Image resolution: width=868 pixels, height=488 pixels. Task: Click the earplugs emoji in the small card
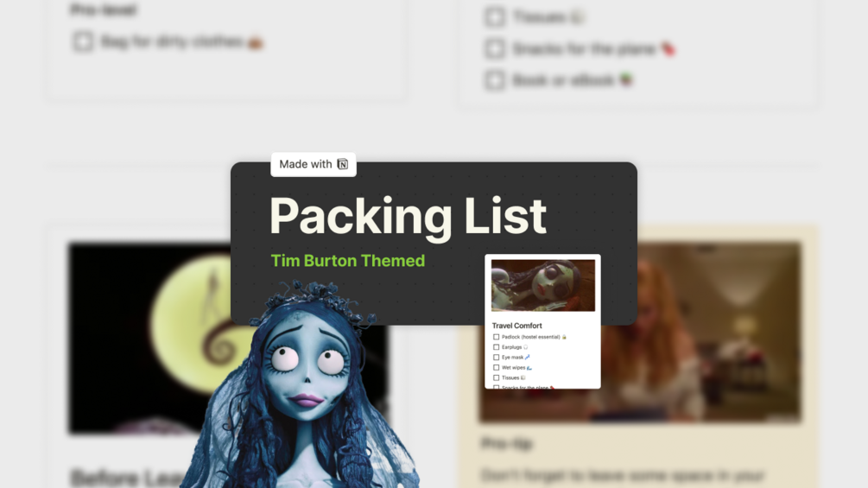pos(525,347)
